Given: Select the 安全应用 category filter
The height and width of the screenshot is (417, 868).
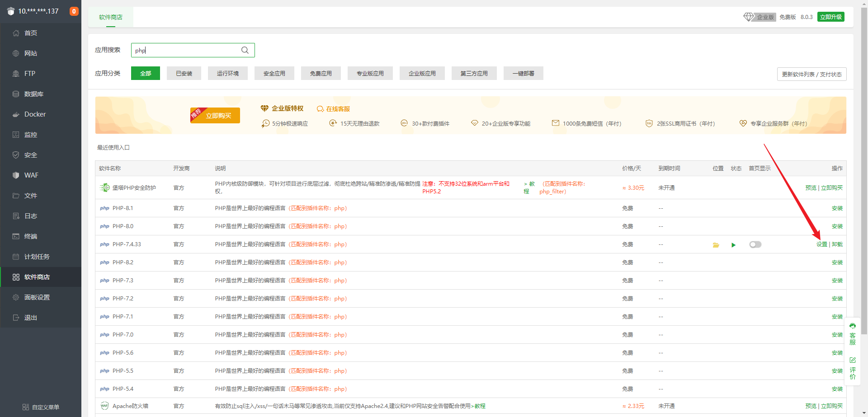Looking at the screenshot, I should pos(274,73).
